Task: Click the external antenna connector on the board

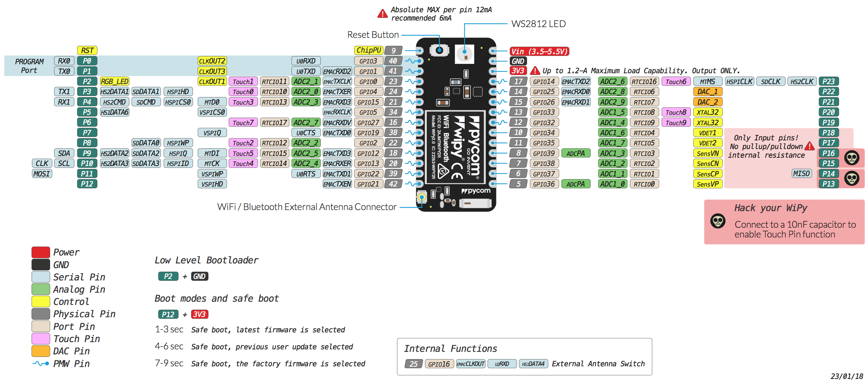Action: click(x=421, y=197)
